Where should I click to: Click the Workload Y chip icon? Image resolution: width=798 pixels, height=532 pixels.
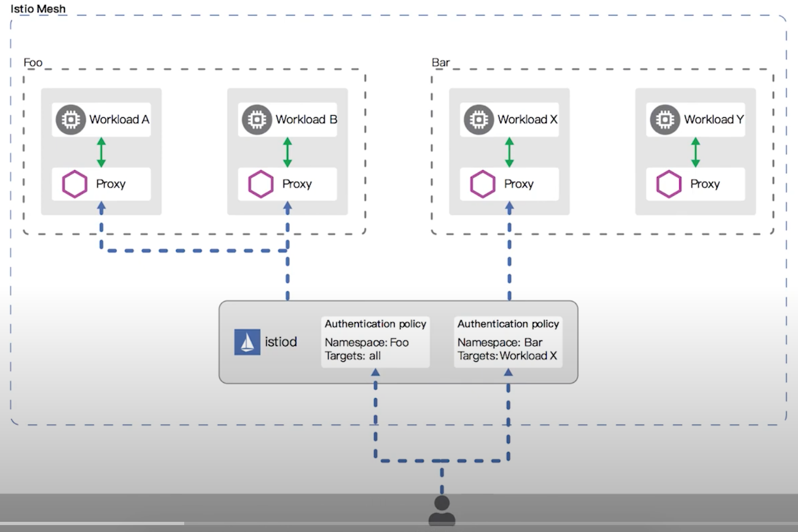[665, 119]
